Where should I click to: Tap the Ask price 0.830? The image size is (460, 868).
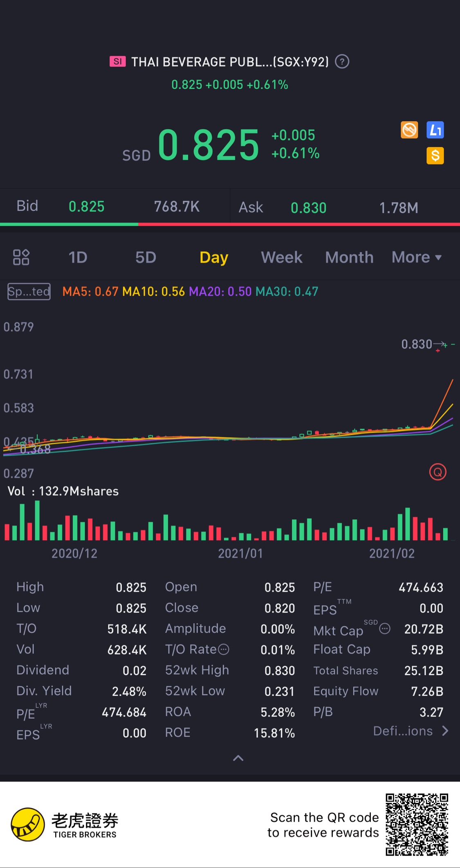coord(309,208)
